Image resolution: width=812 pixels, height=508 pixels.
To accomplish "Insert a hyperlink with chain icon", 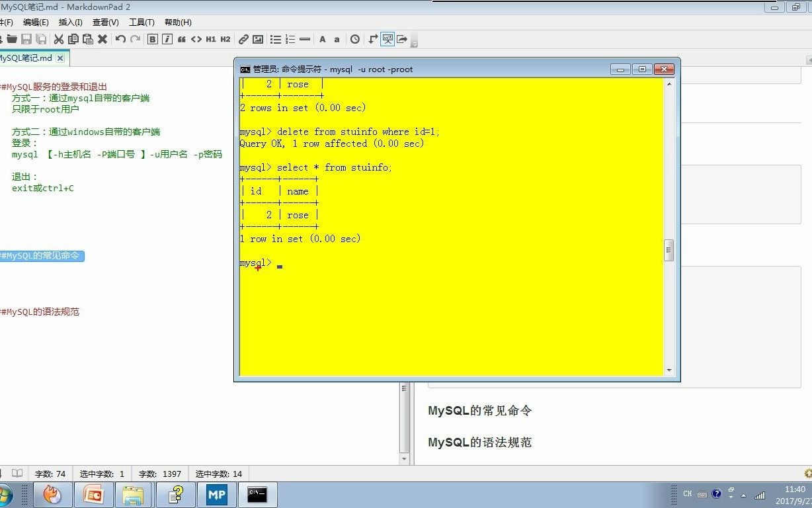I will tap(243, 39).
